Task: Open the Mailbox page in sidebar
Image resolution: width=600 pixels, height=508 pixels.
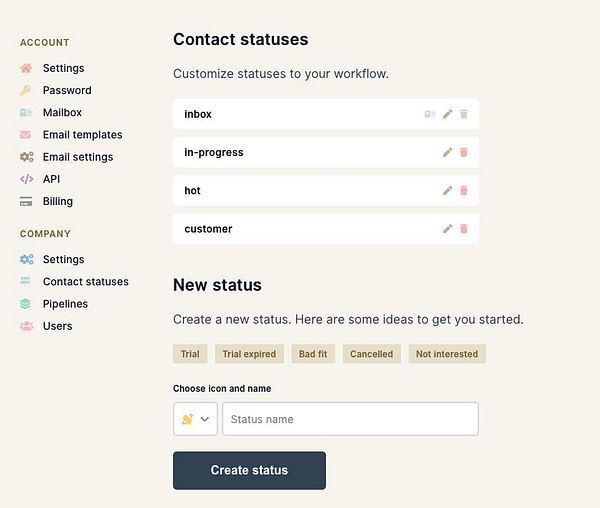Action: 62,113
